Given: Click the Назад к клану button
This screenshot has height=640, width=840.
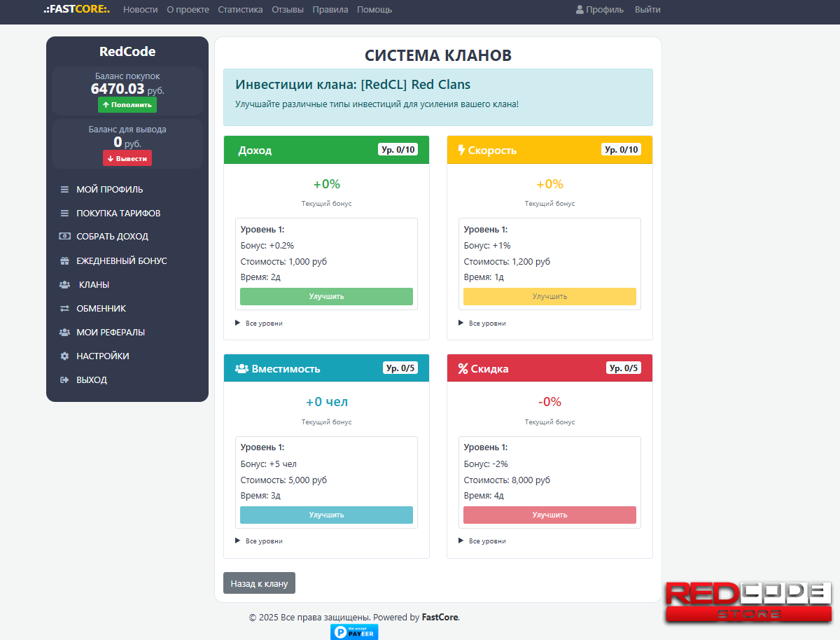Looking at the screenshot, I should pos(259,583).
